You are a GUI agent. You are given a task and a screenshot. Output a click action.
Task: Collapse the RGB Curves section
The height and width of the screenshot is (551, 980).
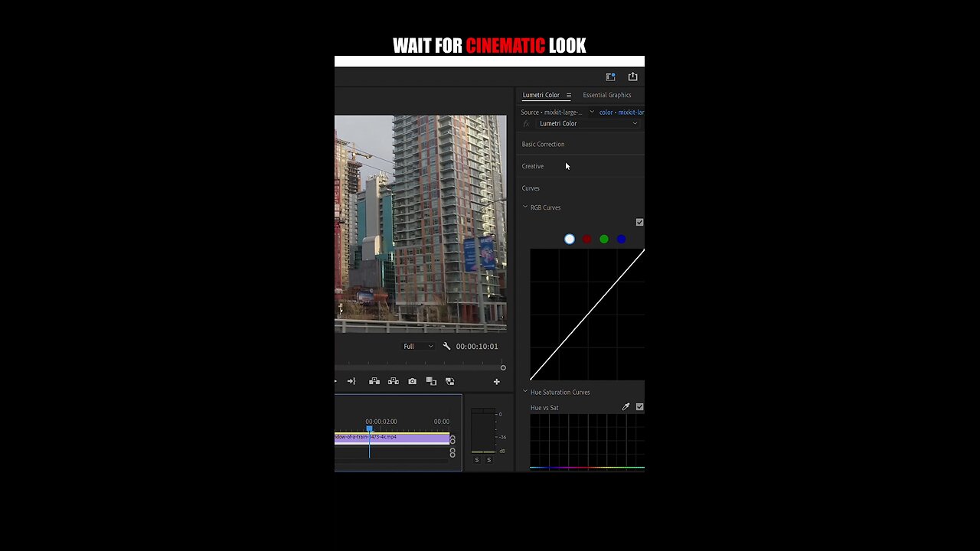[x=525, y=207]
